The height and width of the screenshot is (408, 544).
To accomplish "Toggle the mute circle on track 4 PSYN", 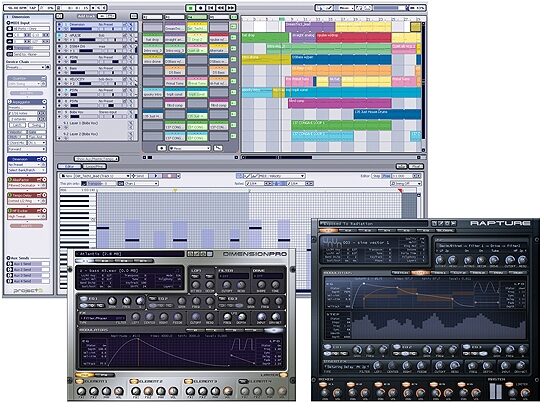I will 60,57.
